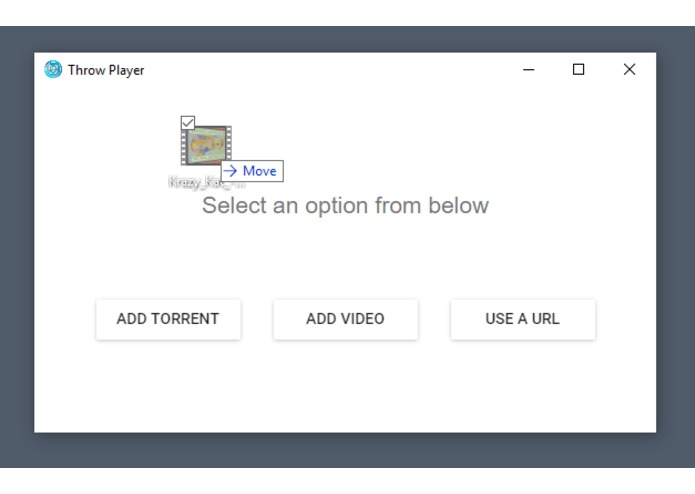Select the dragged video file thumbnail

206,145
